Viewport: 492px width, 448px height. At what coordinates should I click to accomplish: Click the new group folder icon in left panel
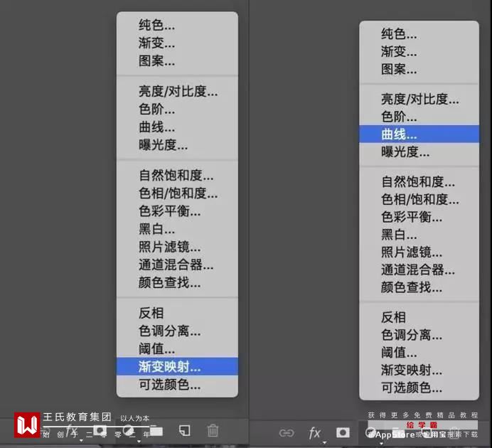click(156, 431)
